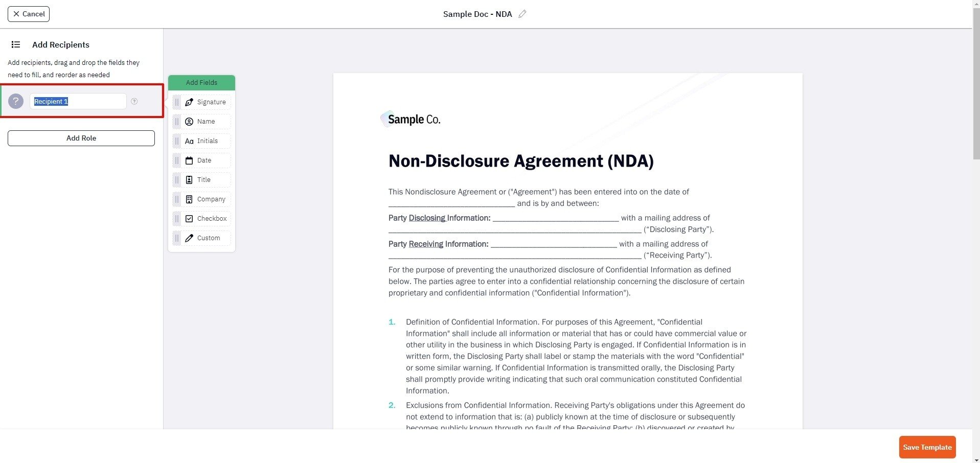Click the drag handle next to Date
The width and height of the screenshot is (980, 463).
[177, 160]
